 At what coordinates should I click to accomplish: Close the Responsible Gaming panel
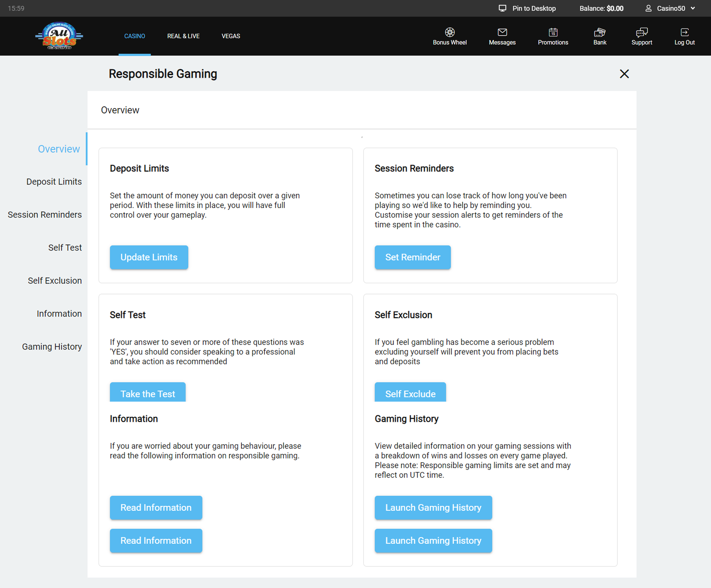pyautogui.click(x=624, y=74)
